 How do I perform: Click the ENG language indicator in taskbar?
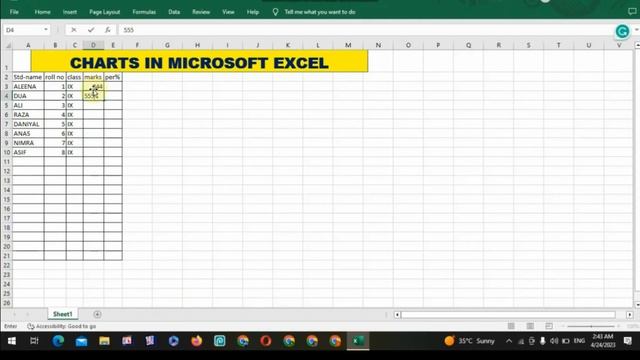point(579,340)
